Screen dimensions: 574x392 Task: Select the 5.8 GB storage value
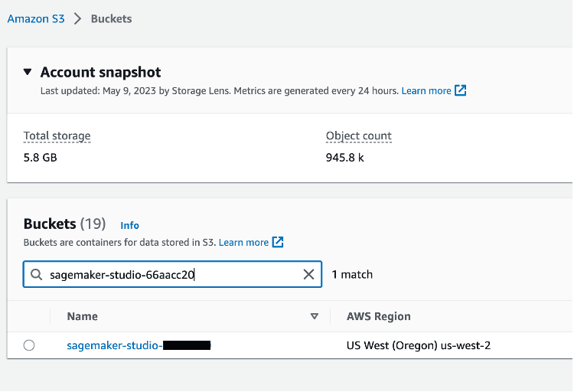coord(41,158)
